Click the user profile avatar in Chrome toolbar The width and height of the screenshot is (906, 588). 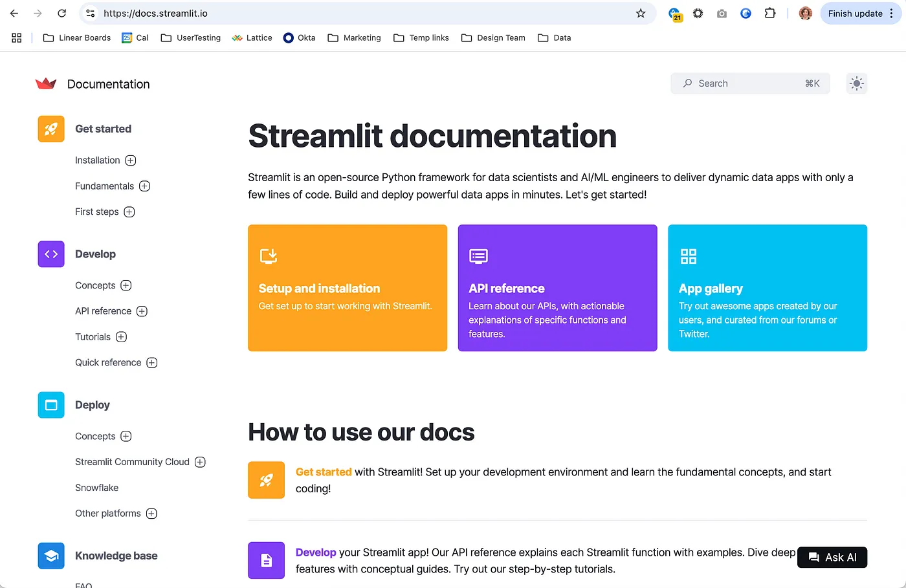tap(806, 13)
